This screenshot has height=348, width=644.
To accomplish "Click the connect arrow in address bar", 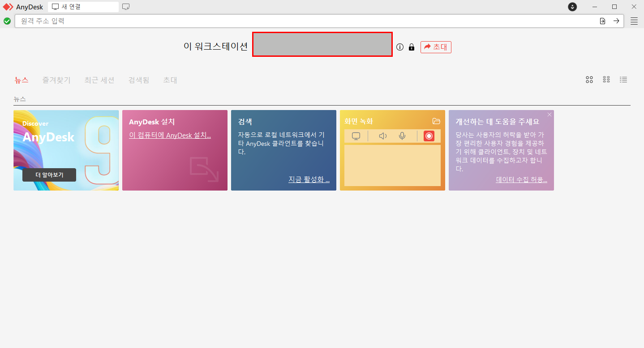I will tap(616, 21).
